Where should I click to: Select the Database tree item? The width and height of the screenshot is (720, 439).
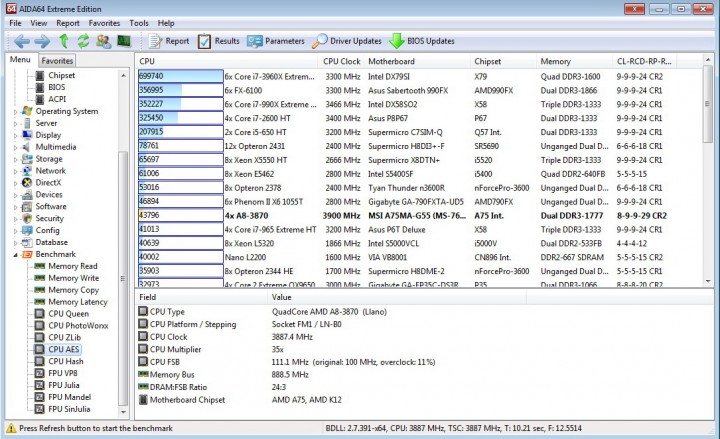click(x=51, y=242)
